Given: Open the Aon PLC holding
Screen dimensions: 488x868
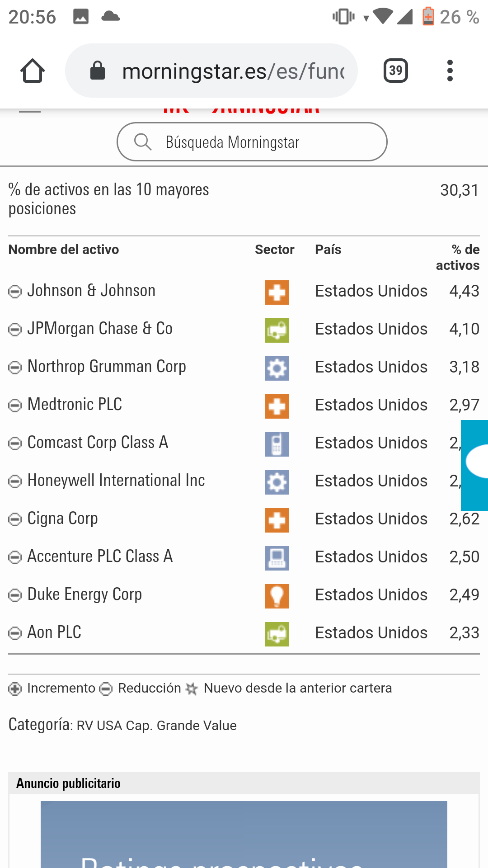Looking at the screenshot, I should [54, 632].
